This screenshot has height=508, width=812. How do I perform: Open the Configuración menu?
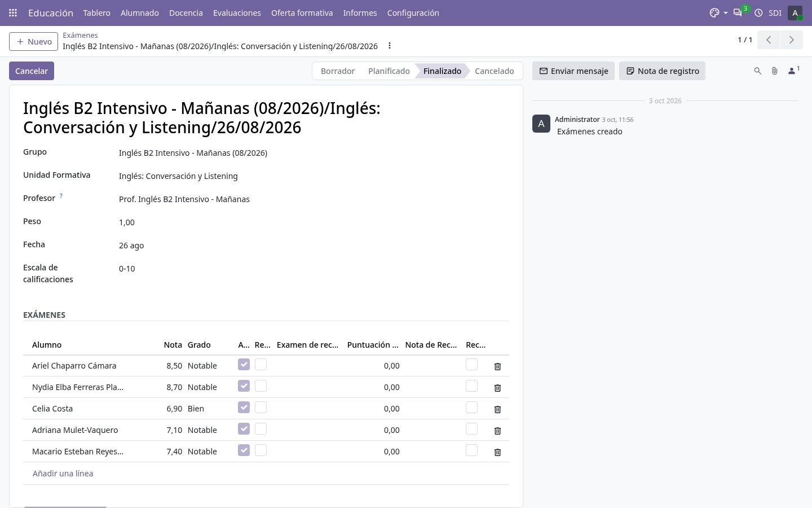pyautogui.click(x=413, y=12)
